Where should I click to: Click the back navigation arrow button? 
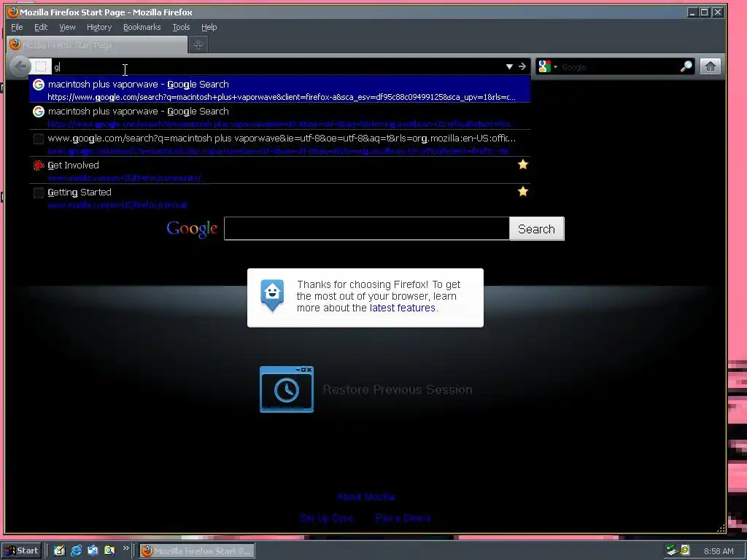coord(20,66)
